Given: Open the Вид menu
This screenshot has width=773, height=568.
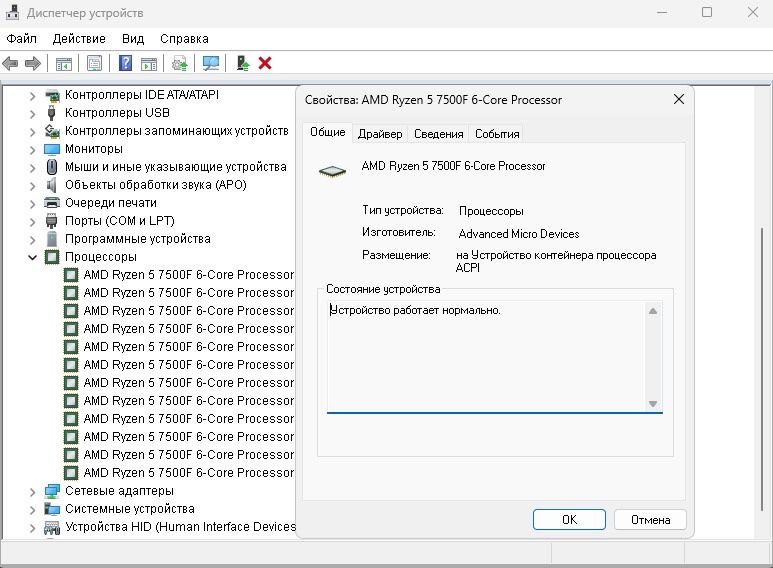Looking at the screenshot, I should 133,38.
